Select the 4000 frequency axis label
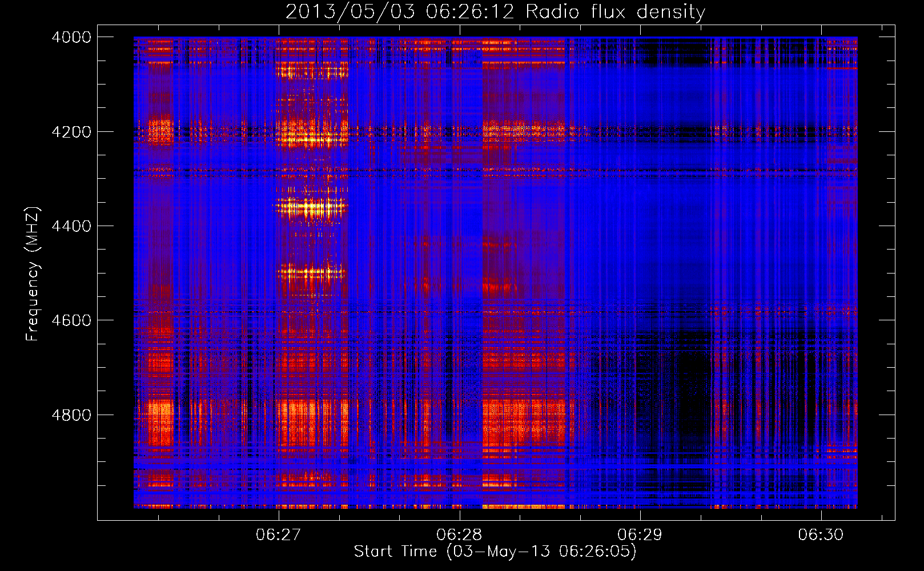 click(x=71, y=37)
